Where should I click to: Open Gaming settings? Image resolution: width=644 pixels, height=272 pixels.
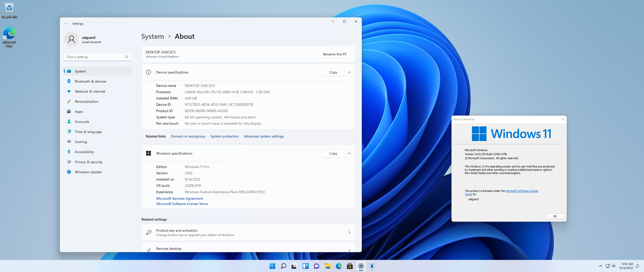coord(98,142)
